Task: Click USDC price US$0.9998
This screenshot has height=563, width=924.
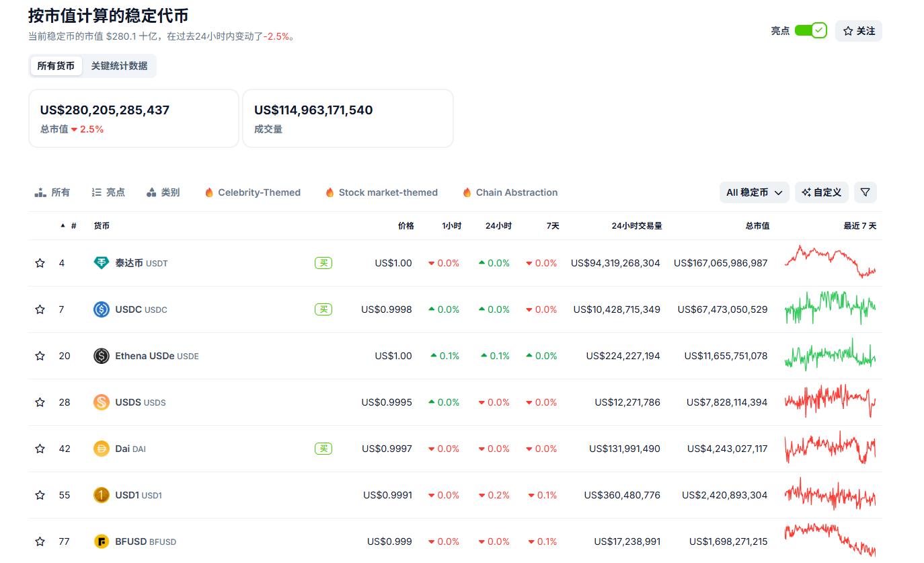Action: pos(387,309)
